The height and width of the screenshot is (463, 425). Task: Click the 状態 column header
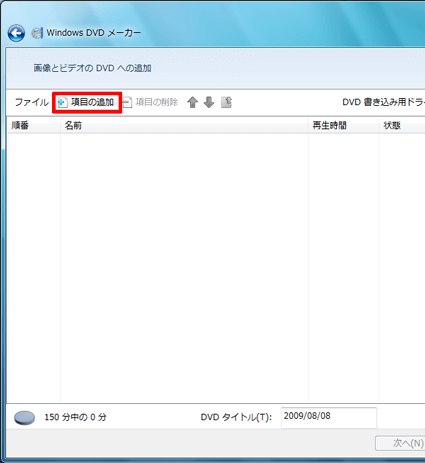click(402, 125)
